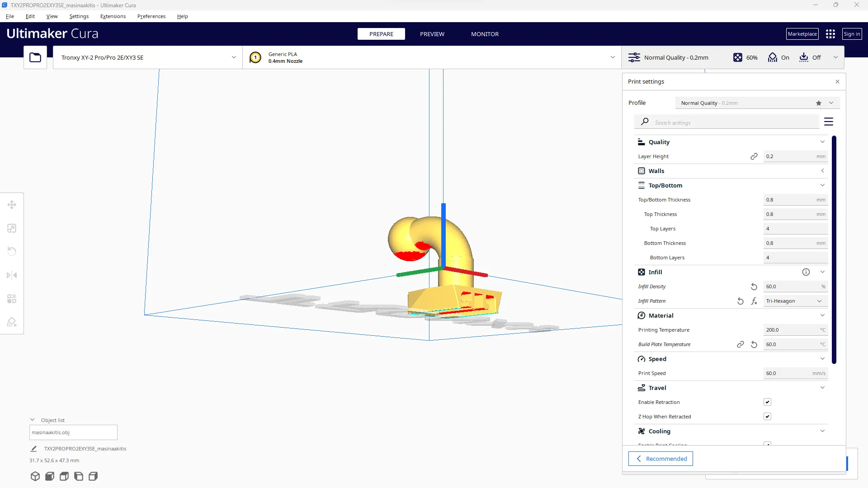The image size is (868, 488).
Task: Toggle Enable Retraction checkbox
Action: coord(767,402)
